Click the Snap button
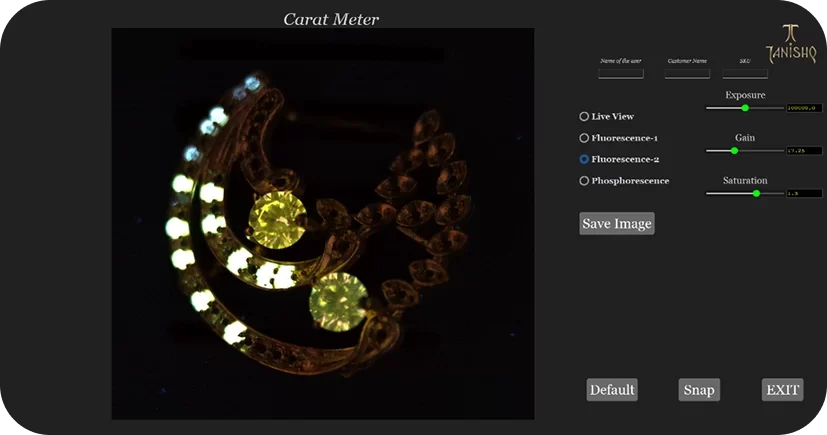This screenshot has width=827, height=435. 698,390
